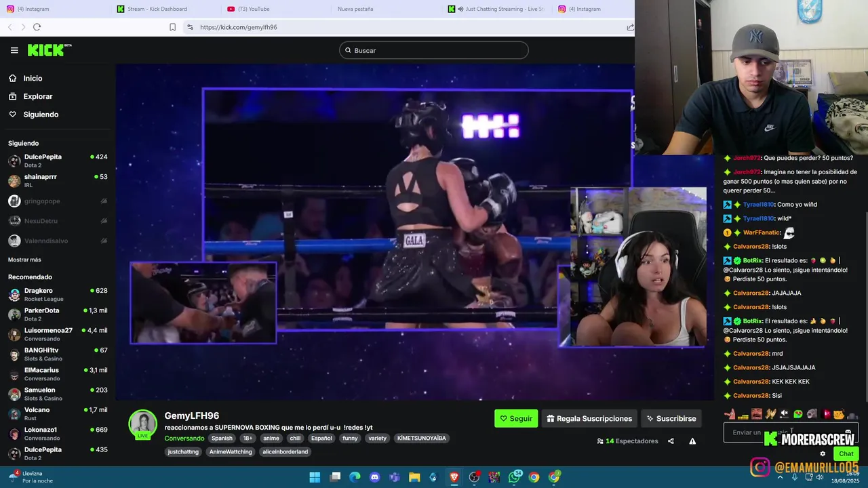The image size is (868, 488).
Task: Click the Regala Suscripciones button
Action: [589, 418]
